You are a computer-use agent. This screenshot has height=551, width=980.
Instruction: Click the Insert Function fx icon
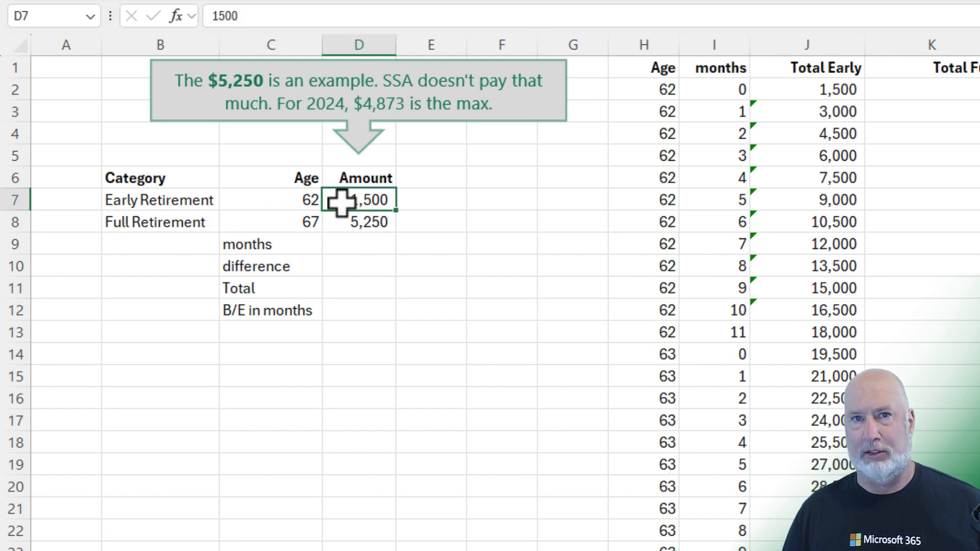coord(175,16)
